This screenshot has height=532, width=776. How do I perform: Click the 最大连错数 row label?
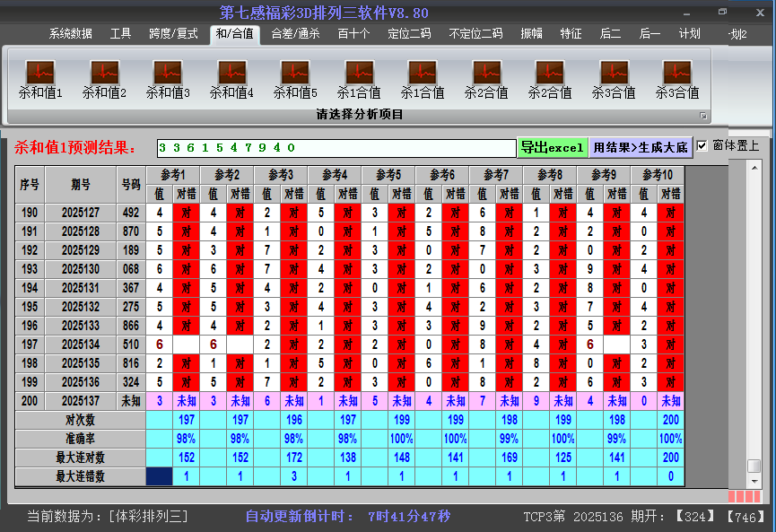pyautogui.click(x=80, y=476)
